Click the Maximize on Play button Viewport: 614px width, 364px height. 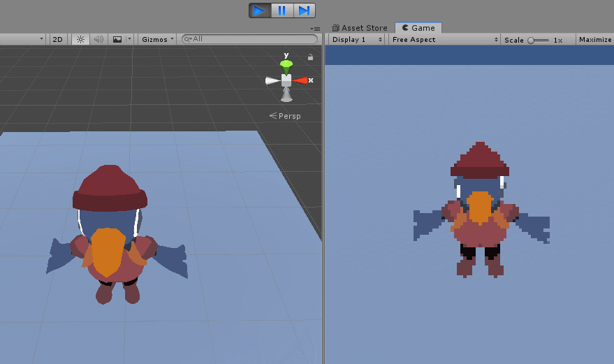coord(595,40)
